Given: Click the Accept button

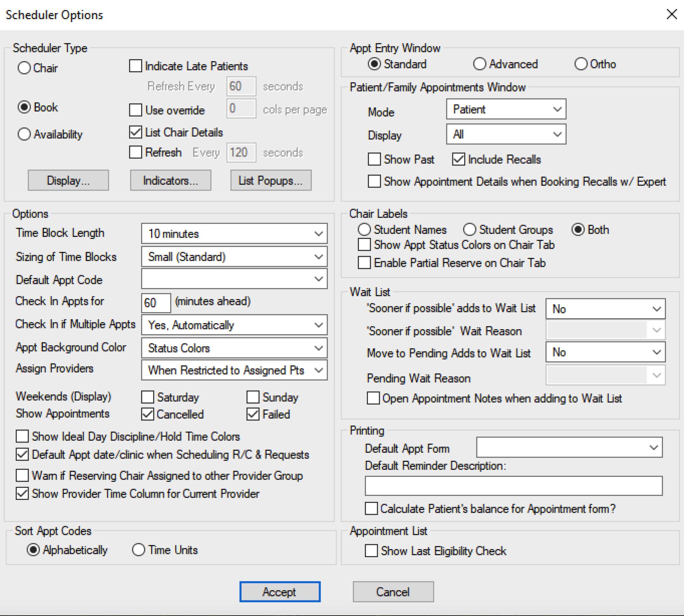Looking at the screenshot, I should (279, 592).
